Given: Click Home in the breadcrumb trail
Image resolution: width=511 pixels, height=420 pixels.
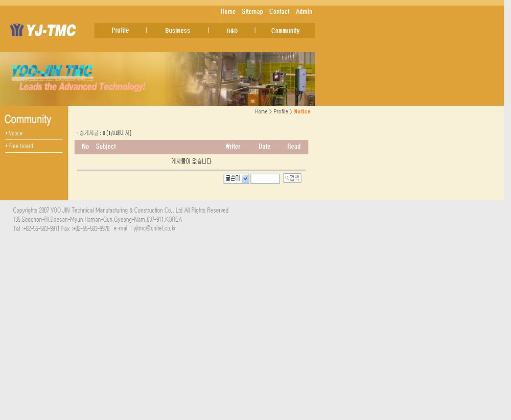Looking at the screenshot, I should click(261, 112).
